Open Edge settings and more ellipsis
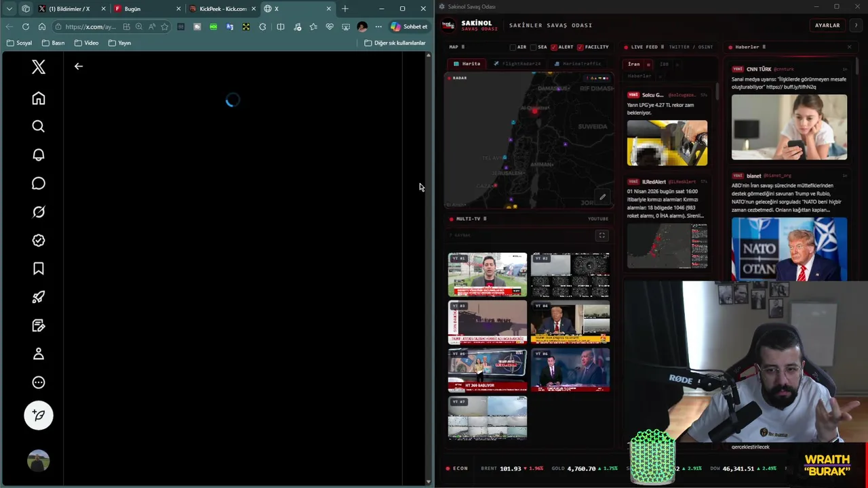Image resolution: width=868 pixels, height=488 pixels. (378, 26)
